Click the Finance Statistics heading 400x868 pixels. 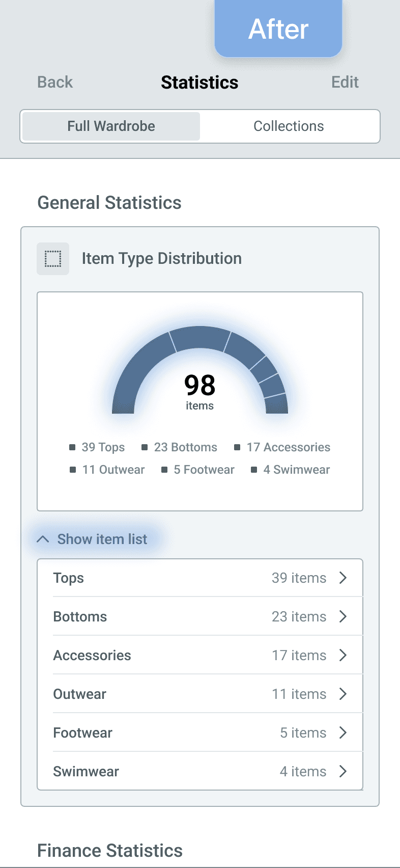(x=110, y=851)
